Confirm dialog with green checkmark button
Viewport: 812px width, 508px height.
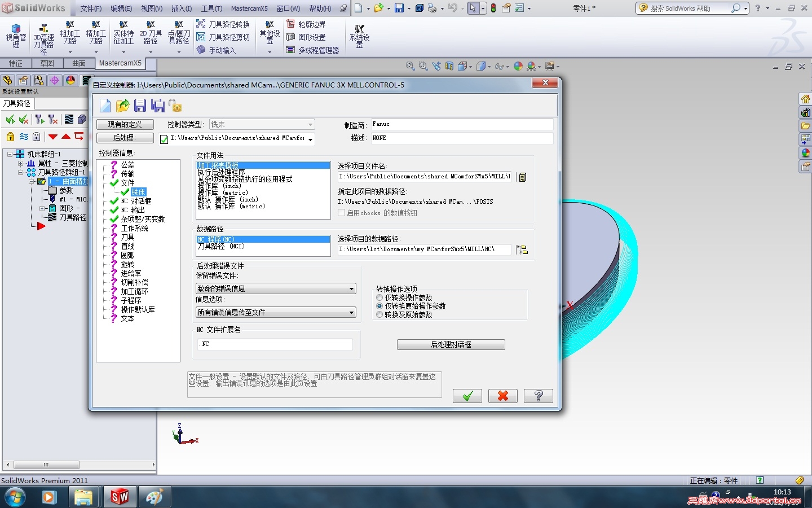(467, 396)
